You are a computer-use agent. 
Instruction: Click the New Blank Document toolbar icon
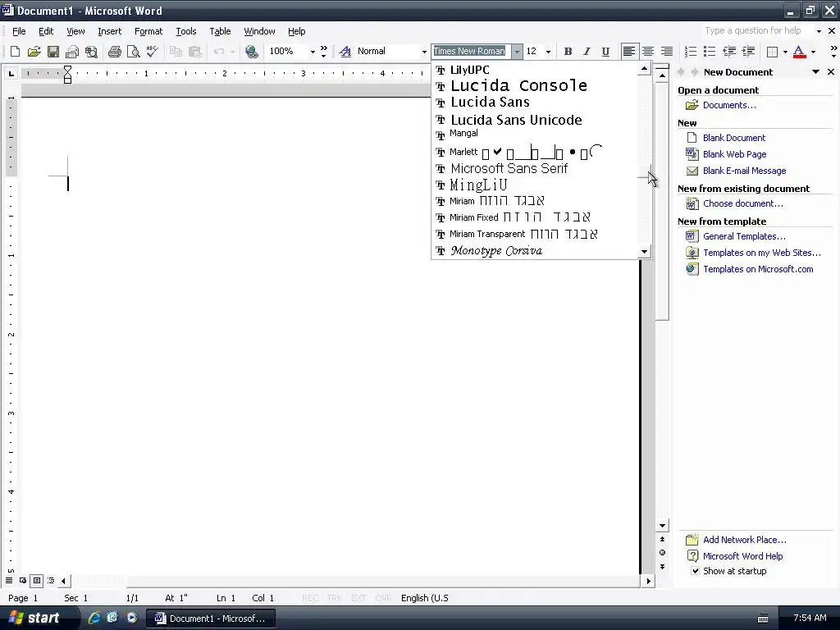15,52
